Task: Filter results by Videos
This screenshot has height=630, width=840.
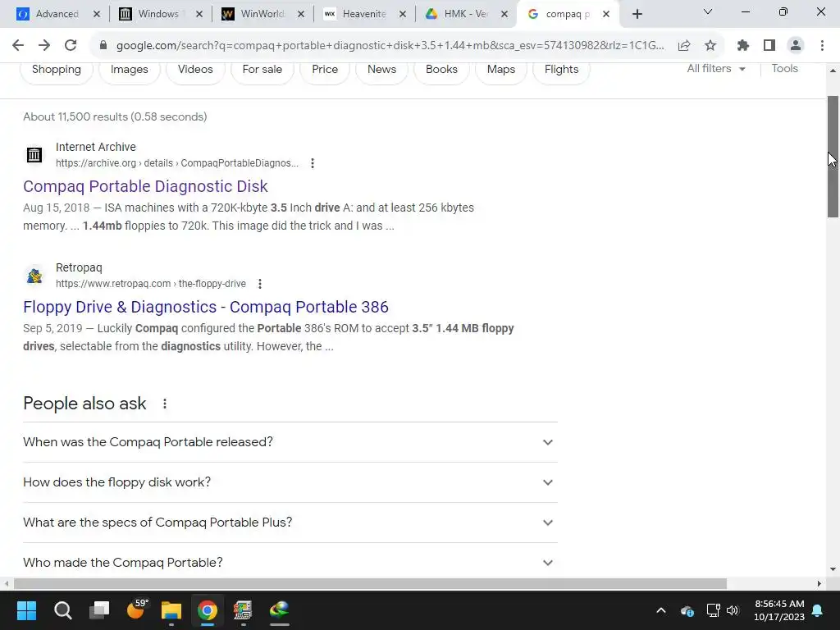Action: click(x=195, y=70)
